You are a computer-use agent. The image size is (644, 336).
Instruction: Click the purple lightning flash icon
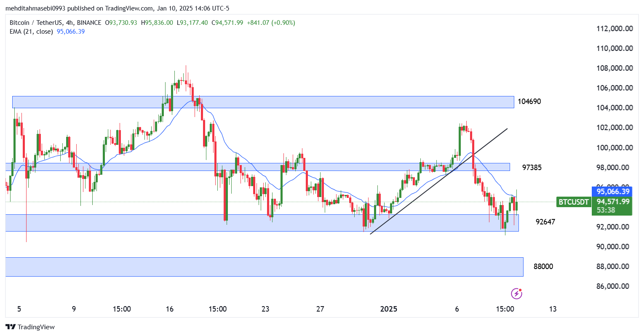(516, 293)
